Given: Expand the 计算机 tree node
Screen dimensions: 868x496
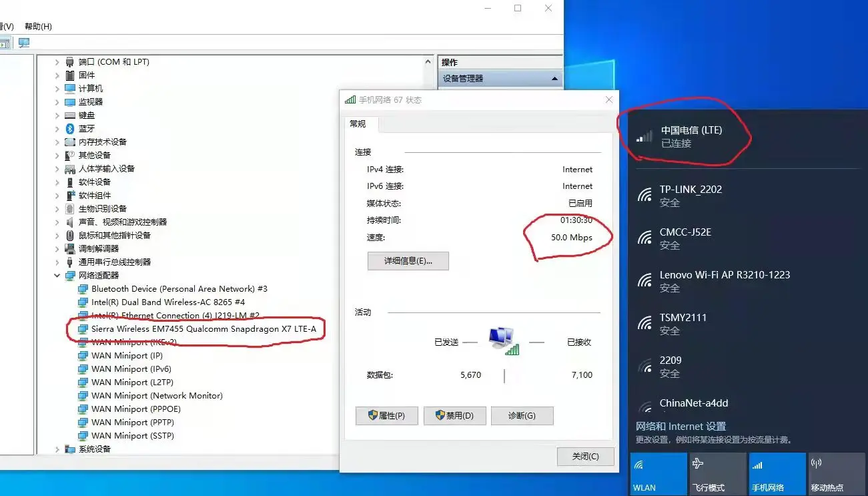Looking at the screenshot, I should (57, 89).
